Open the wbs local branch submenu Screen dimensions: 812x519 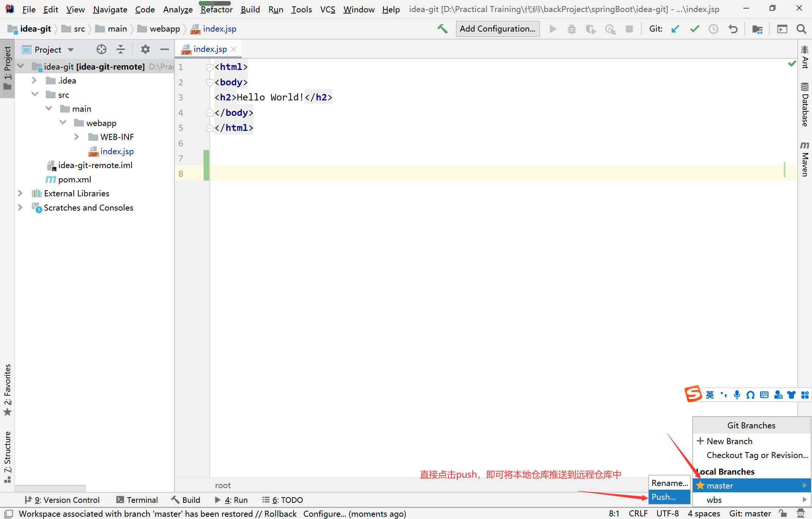click(x=751, y=500)
